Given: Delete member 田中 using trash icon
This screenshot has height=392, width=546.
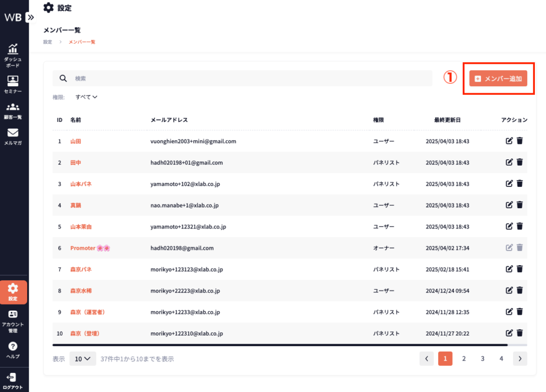Looking at the screenshot, I should point(520,162).
